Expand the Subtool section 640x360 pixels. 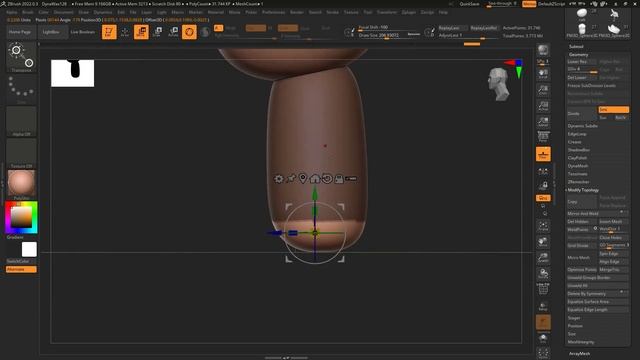pos(576,47)
